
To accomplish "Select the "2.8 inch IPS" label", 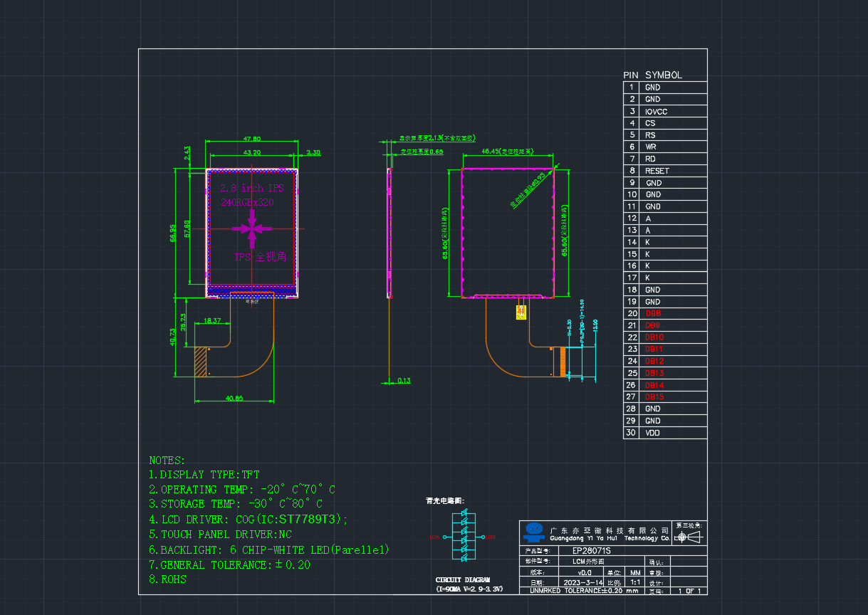I will (251, 188).
